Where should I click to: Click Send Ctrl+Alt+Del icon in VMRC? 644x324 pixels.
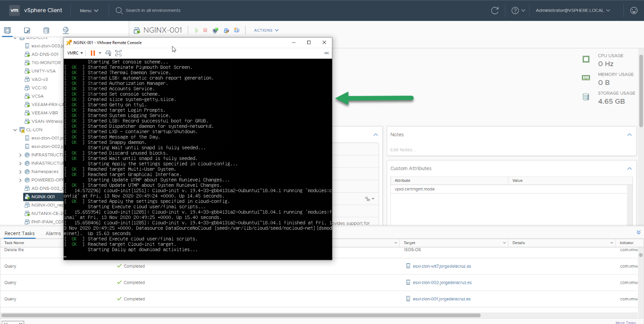(x=108, y=53)
